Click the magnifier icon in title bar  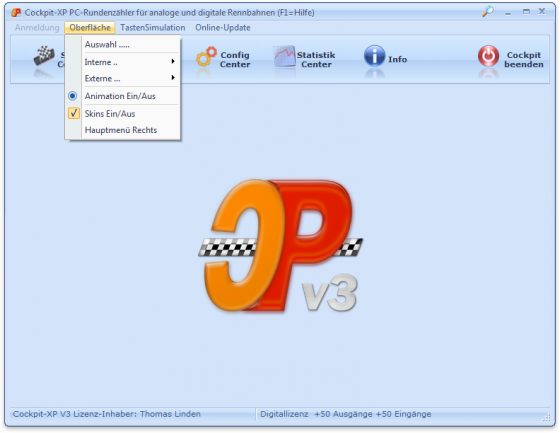pyautogui.click(x=488, y=12)
